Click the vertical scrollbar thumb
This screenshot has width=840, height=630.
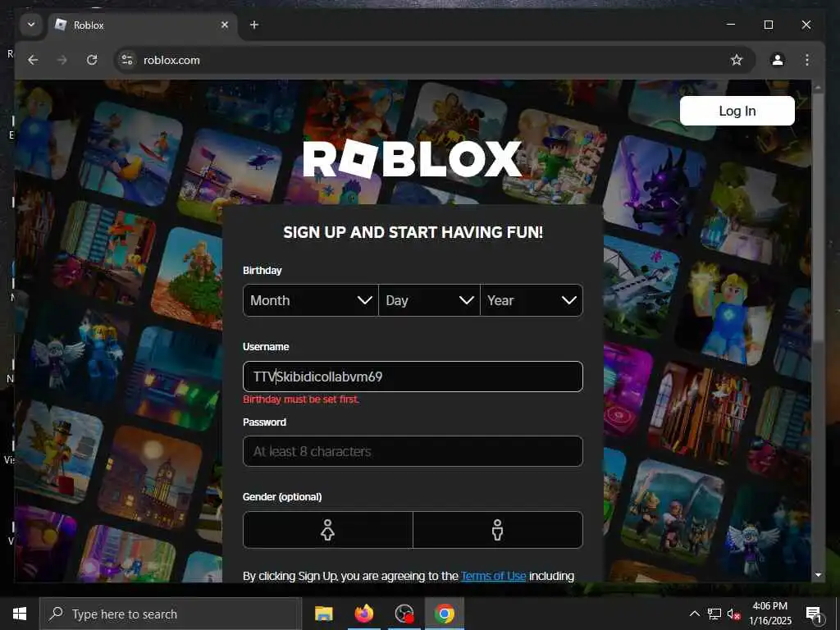(x=818, y=217)
